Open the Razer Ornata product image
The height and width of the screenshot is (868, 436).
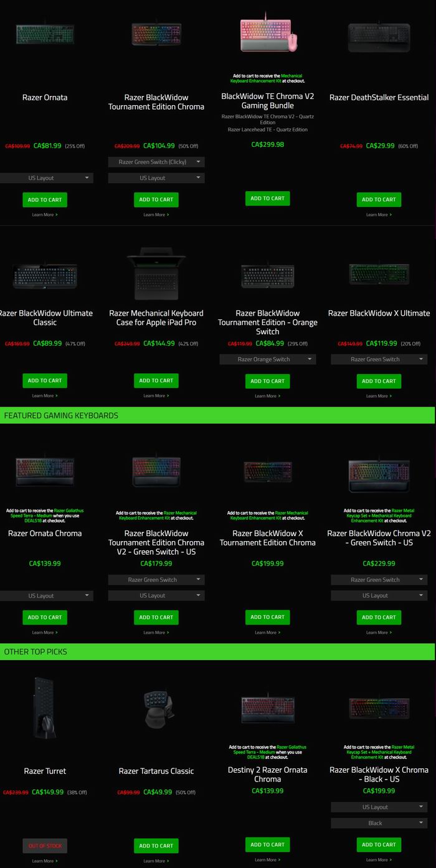[45, 34]
